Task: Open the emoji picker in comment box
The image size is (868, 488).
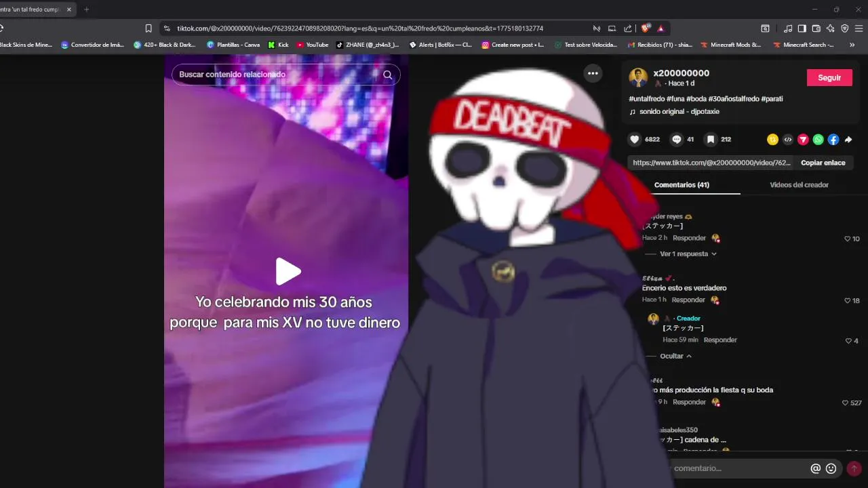Action: (x=831, y=468)
